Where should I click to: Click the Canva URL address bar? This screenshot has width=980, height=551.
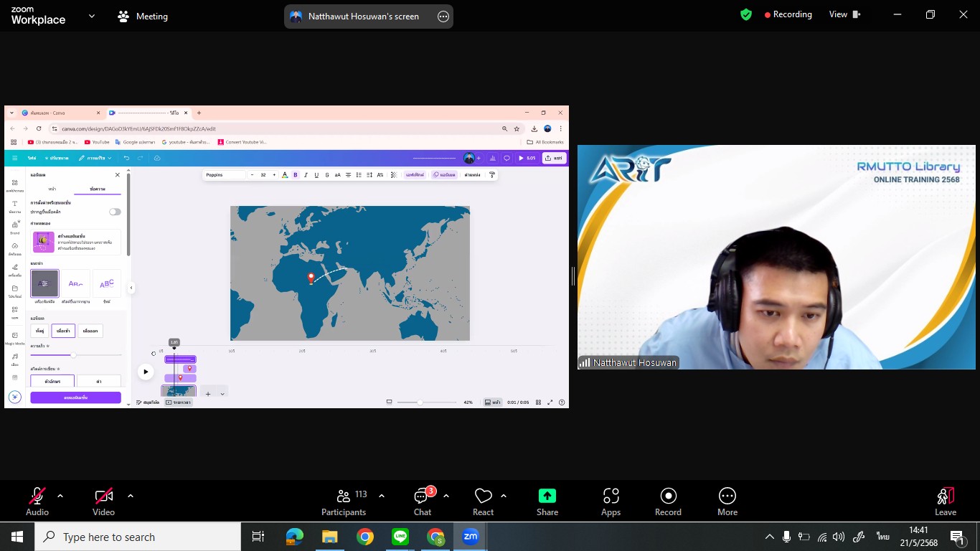pyautogui.click(x=280, y=129)
